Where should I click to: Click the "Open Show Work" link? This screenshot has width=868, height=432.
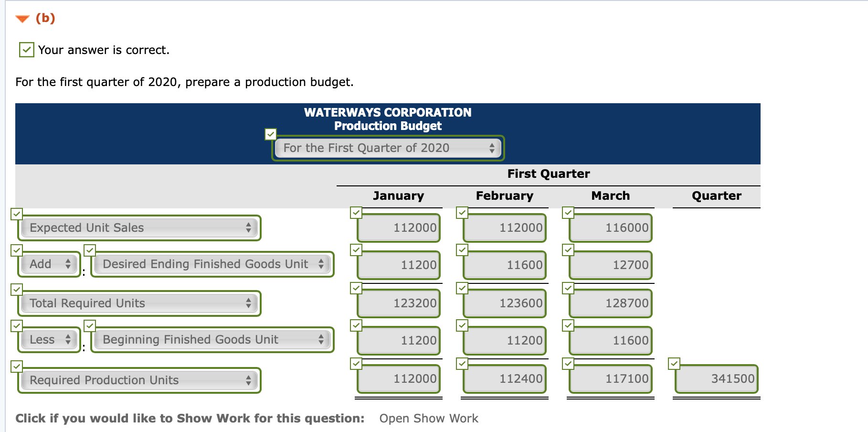[x=429, y=418]
